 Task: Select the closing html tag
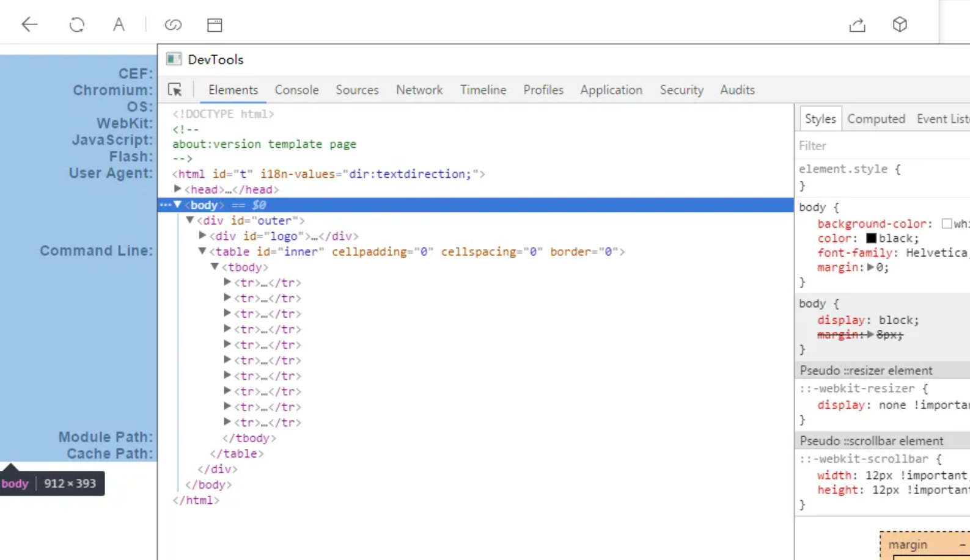coord(196,500)
